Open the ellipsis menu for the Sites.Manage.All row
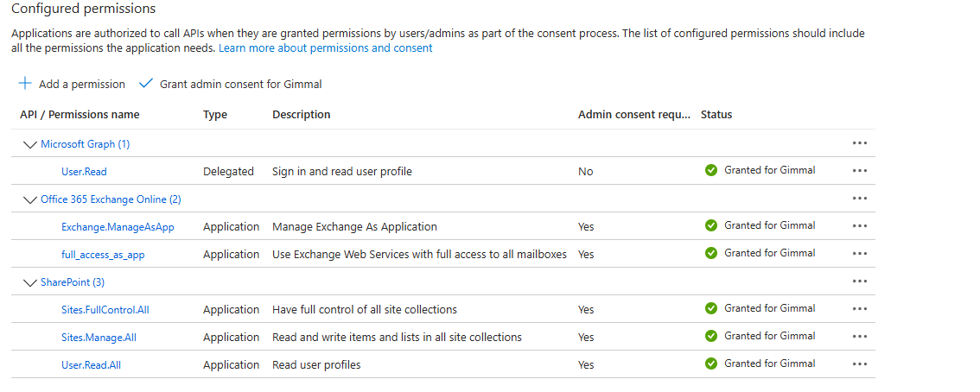The width and height of the screenshot is (980, 392). [859, 337]
